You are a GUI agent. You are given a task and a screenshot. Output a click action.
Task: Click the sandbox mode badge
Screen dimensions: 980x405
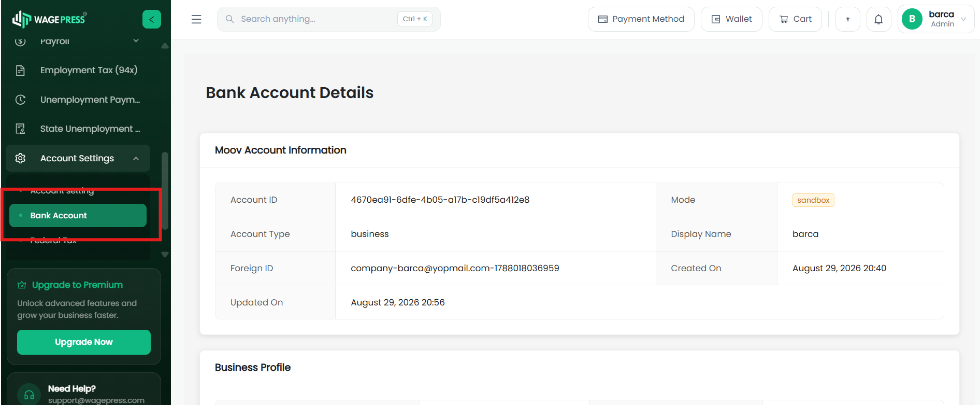pyautogui.click(x=813, y=200)
